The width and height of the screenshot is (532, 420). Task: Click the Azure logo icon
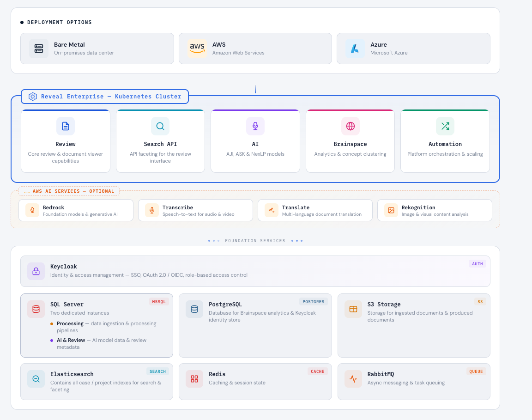click(355, 49)
